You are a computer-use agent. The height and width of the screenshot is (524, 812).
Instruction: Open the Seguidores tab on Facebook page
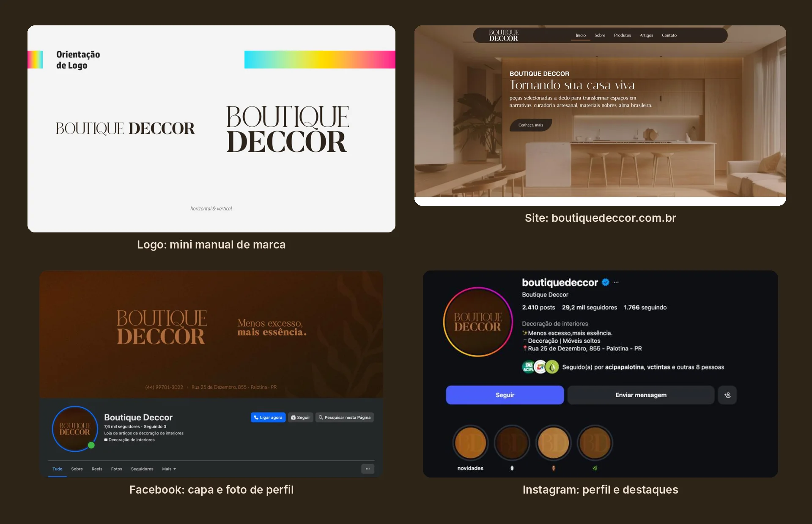click(142, 469)
